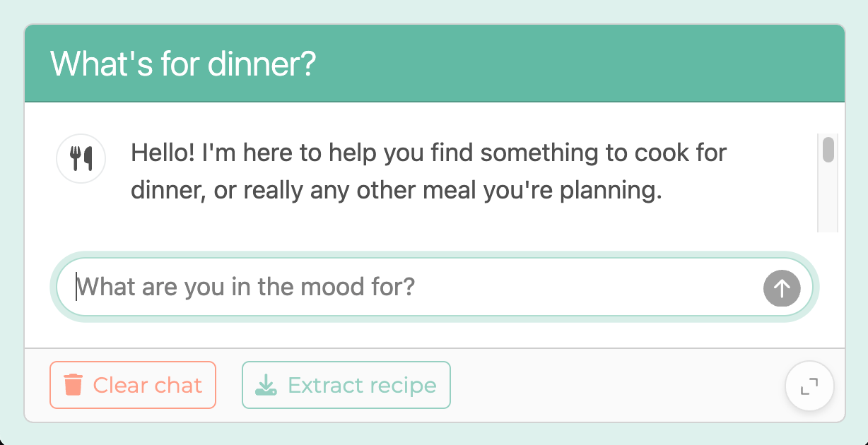The height and width of the screenshot is (445, 868).
Task: Click the greeting's second line mentioning "other meal"
Action: coord(396,191)
